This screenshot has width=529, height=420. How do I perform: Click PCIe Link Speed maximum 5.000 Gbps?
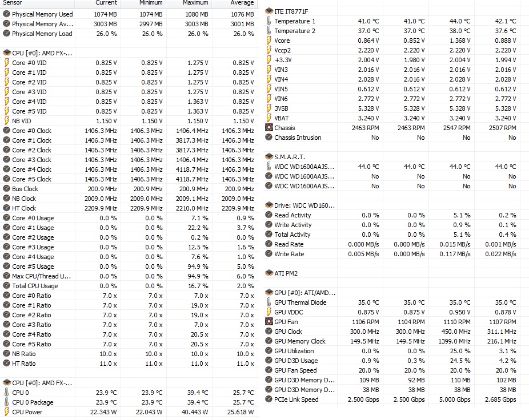point(455,400)
